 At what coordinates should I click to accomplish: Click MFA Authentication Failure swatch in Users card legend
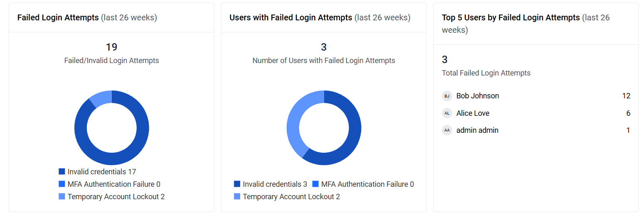click(315, 184)
